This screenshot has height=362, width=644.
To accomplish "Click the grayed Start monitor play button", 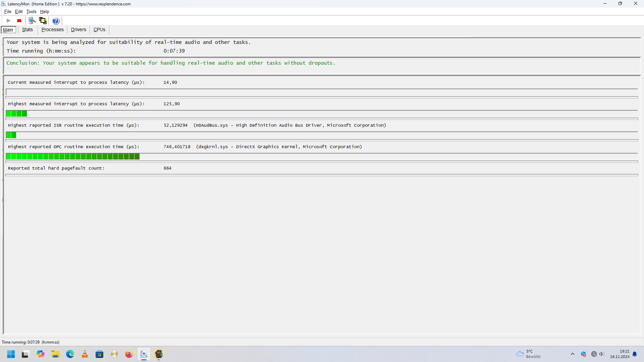I will pos(9,21).
